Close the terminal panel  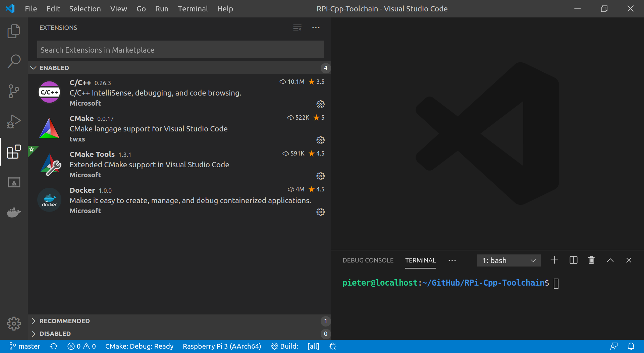click(629, 260)
